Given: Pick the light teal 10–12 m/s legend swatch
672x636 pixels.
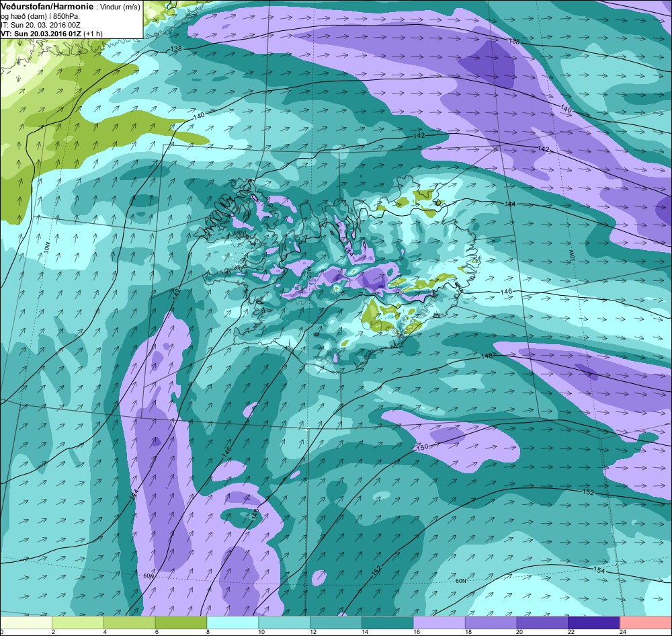Looking at the screenshot, I should click(284, 623).
